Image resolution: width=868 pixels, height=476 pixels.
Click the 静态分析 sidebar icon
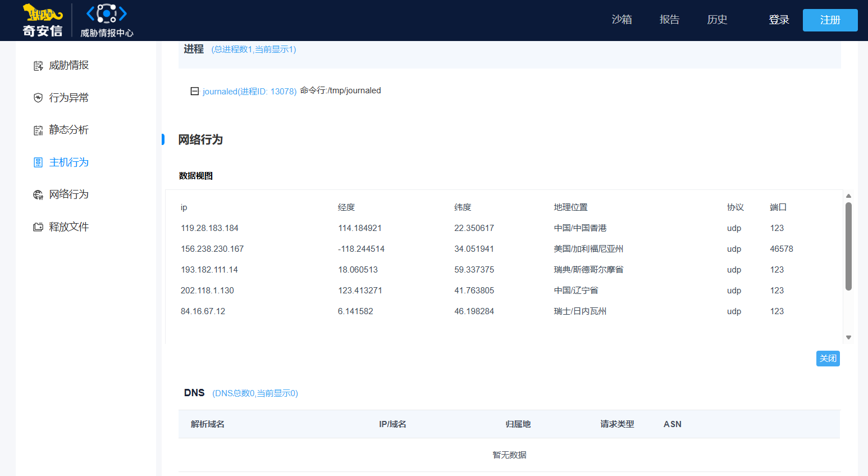(38, 130)
